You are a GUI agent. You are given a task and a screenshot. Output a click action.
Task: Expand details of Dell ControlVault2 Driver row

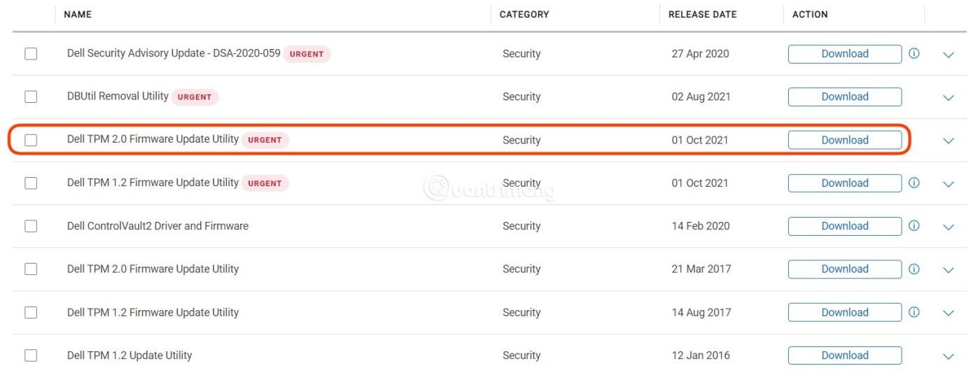point(948,227)
